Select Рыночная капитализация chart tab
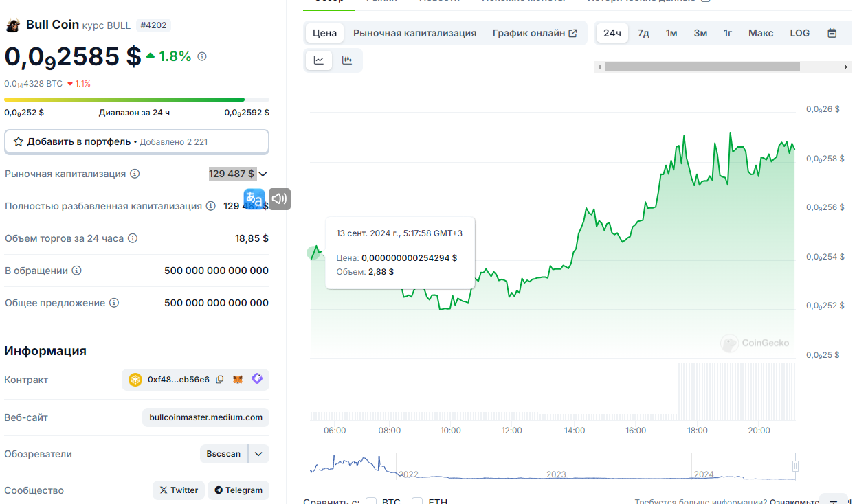857x504 pixels. pyautogui.click(x=414, y=33)
